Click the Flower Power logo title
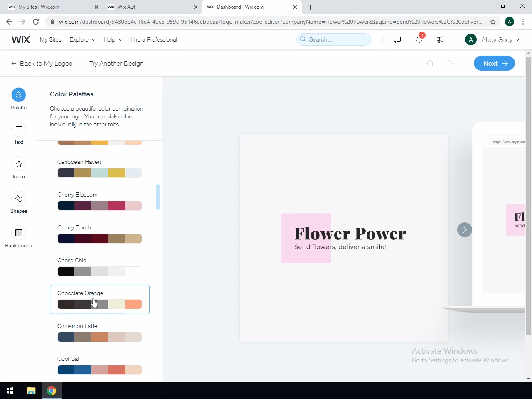 [350, 234]
